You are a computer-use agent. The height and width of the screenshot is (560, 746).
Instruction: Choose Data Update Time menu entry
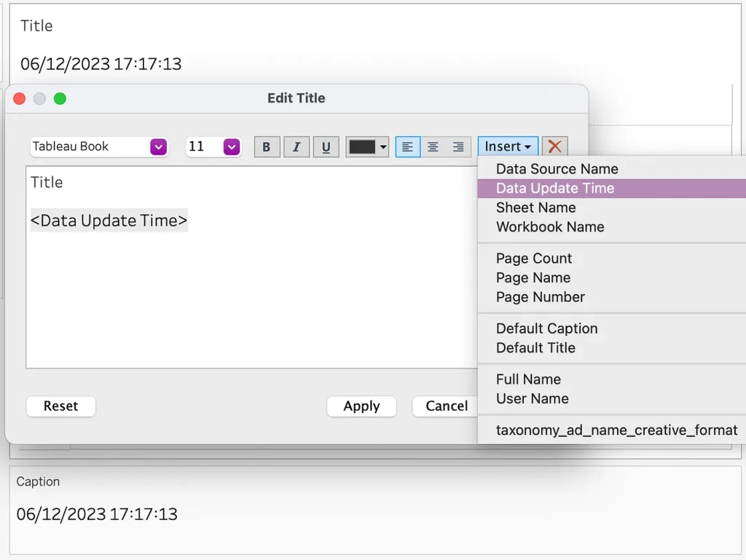pyautogui.click(x=554, y=188)
